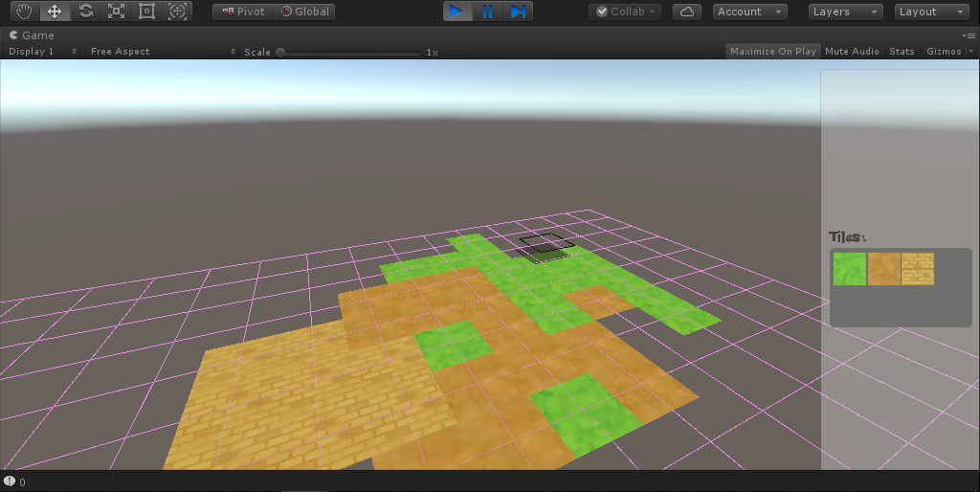Open the Free Aspect dropdown
980x492 pixels.
[x=163, y=52]
